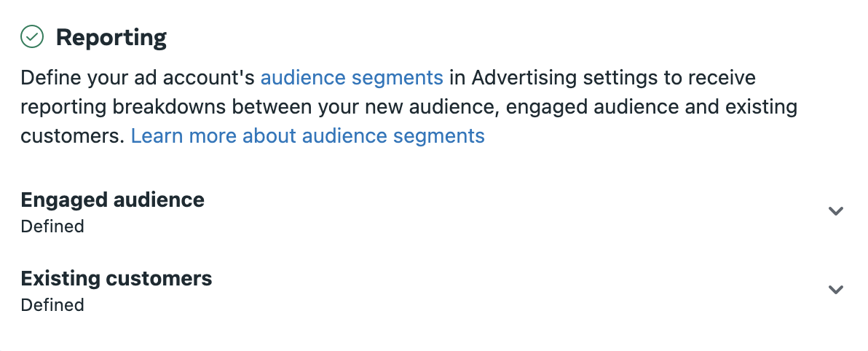The image size is (868, 351).
Task: Expand the Engaged audience chevron
Action: (835, 211)
